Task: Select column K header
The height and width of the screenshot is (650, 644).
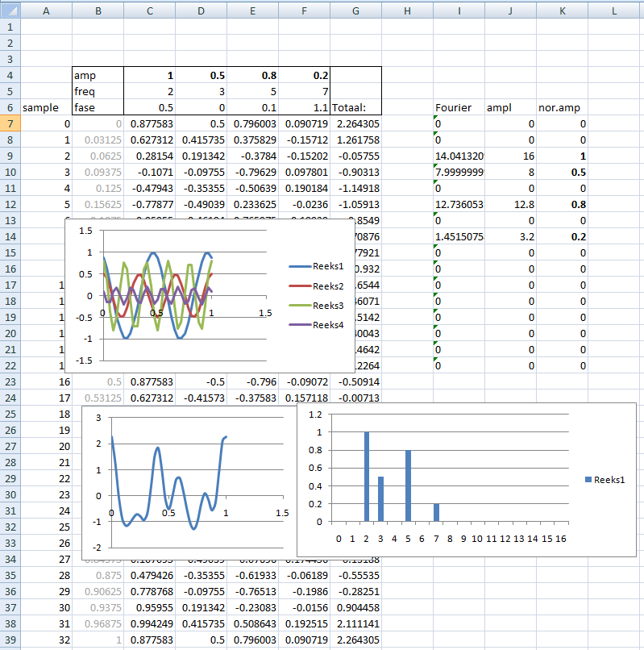Action: tap(562, 10)
